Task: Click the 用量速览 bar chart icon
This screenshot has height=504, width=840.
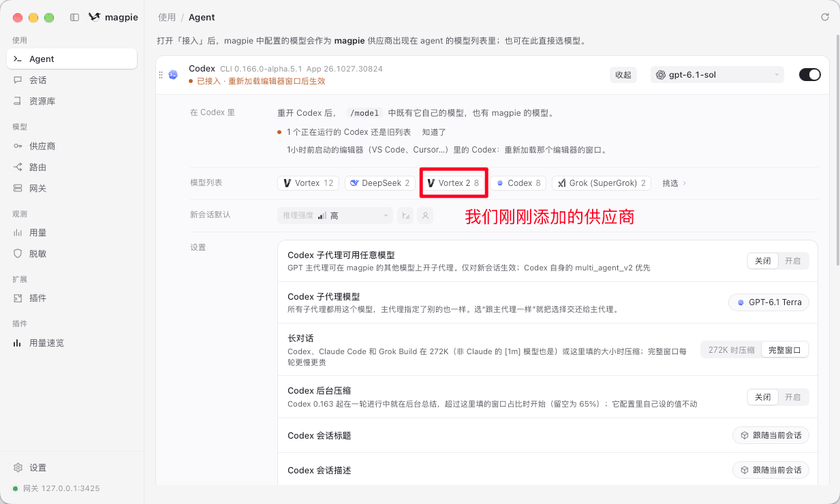Action: pyautogui.click(x=18, y=343)
